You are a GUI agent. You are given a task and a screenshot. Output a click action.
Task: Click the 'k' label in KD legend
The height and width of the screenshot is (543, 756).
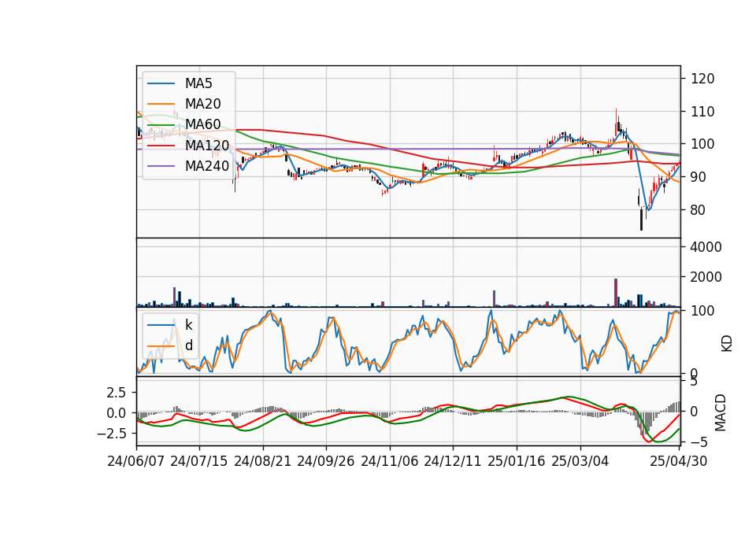[188, 325]
